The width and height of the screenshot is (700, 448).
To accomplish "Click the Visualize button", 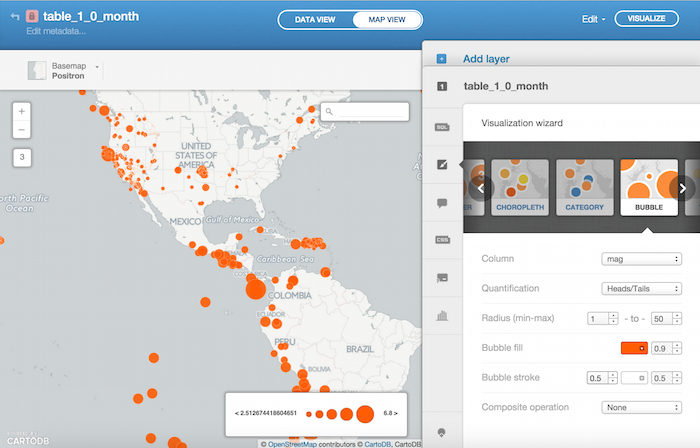I will (x=646, y=19).
